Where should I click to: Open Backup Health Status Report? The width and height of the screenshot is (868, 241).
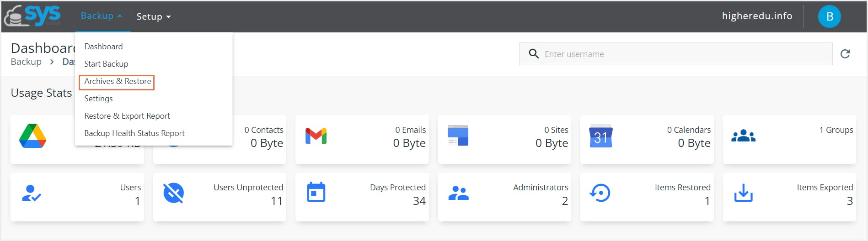point(134,133)
